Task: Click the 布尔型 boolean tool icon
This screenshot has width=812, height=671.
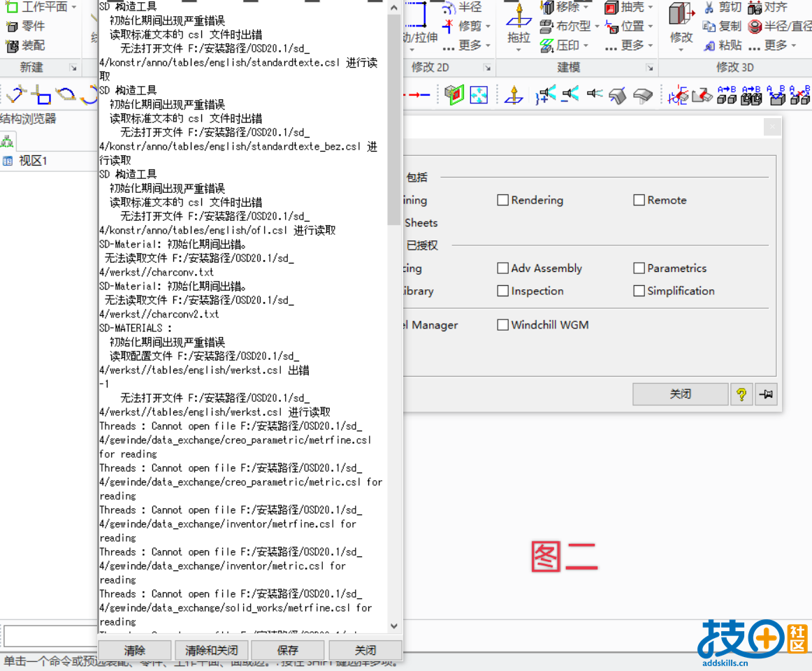Action: (x=546, y=27)
